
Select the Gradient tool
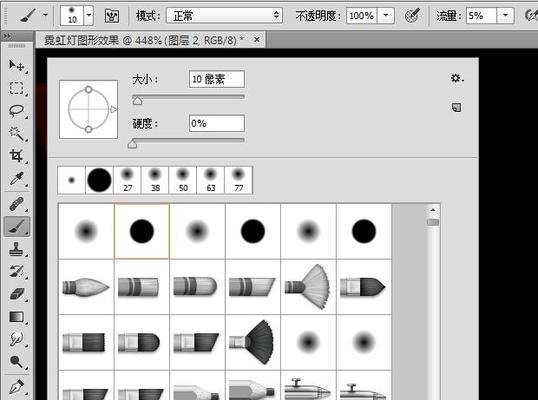[16, 317]
